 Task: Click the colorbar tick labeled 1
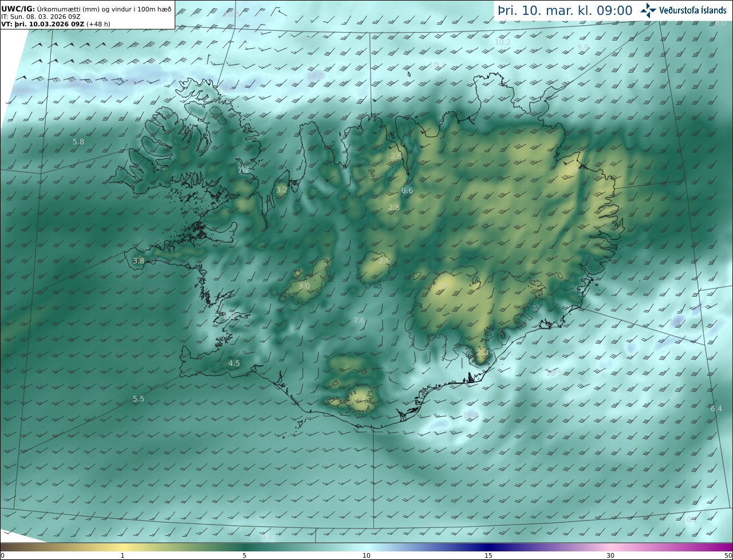[123, 555]
